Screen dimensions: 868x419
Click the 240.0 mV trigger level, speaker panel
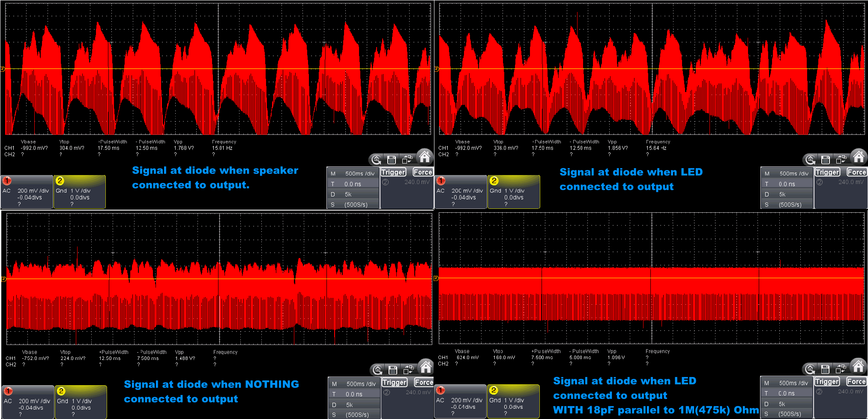417,182
